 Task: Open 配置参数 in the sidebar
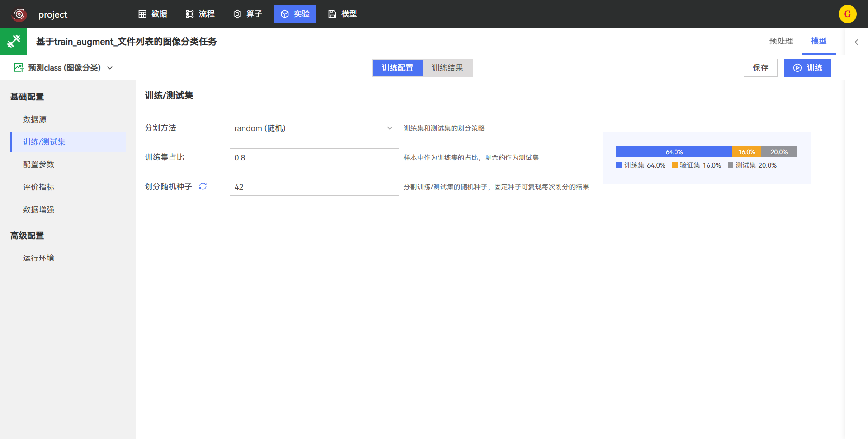[68, 165]
